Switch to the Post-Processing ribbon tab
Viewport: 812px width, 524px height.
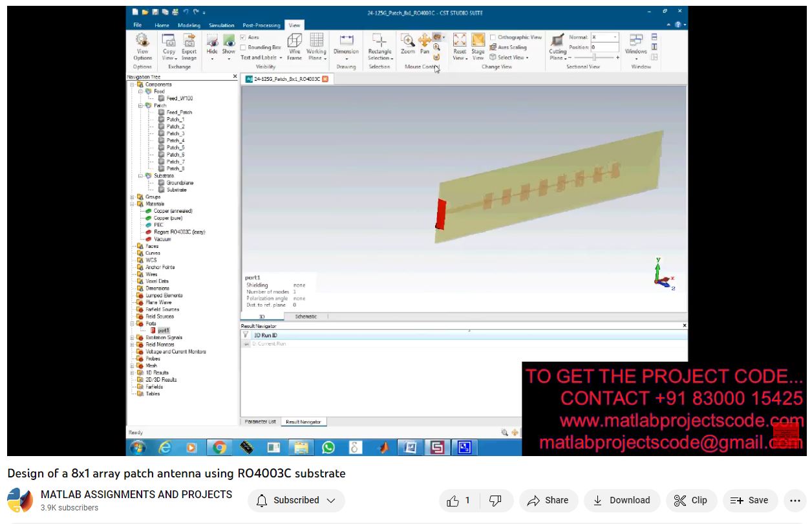pyautogui.click(x=261, y=25)
